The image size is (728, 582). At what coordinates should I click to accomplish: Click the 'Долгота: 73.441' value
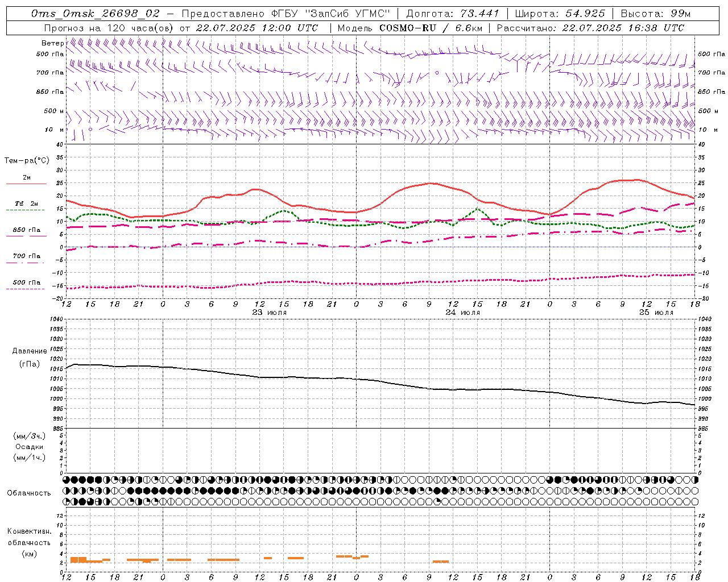(x=453, y=14)
